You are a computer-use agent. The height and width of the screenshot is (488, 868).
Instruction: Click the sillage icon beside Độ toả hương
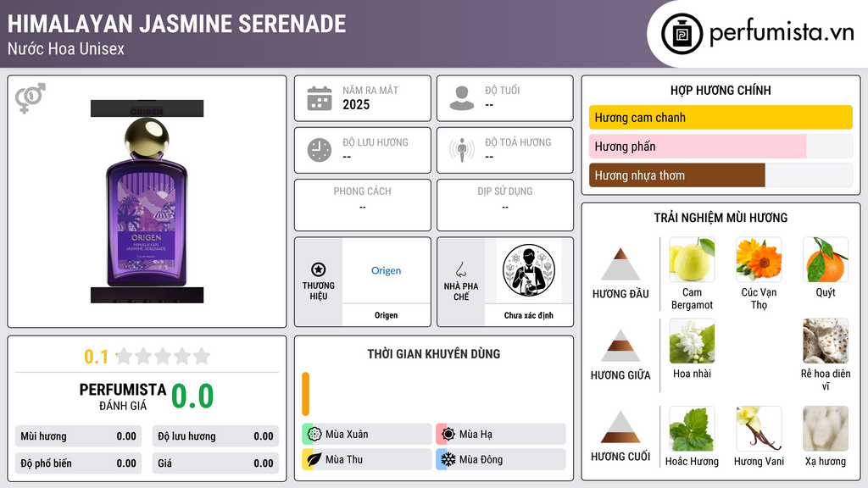coord(462,150)
